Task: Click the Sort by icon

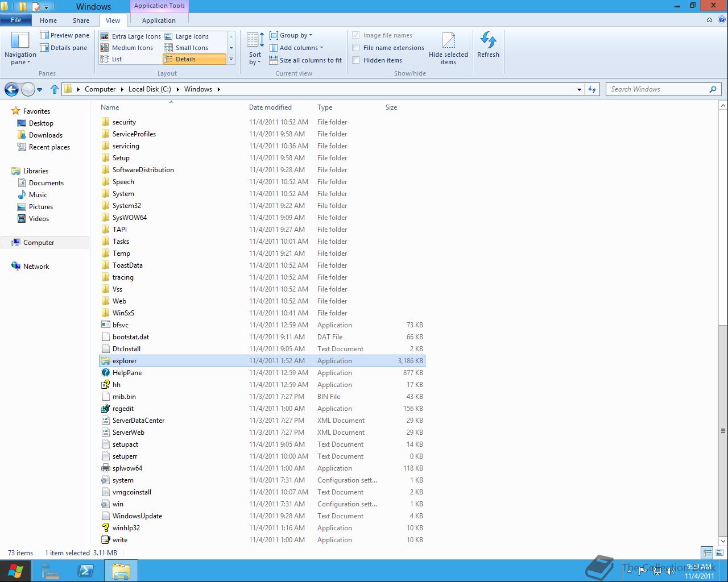Action: click(x=255, y=40)
